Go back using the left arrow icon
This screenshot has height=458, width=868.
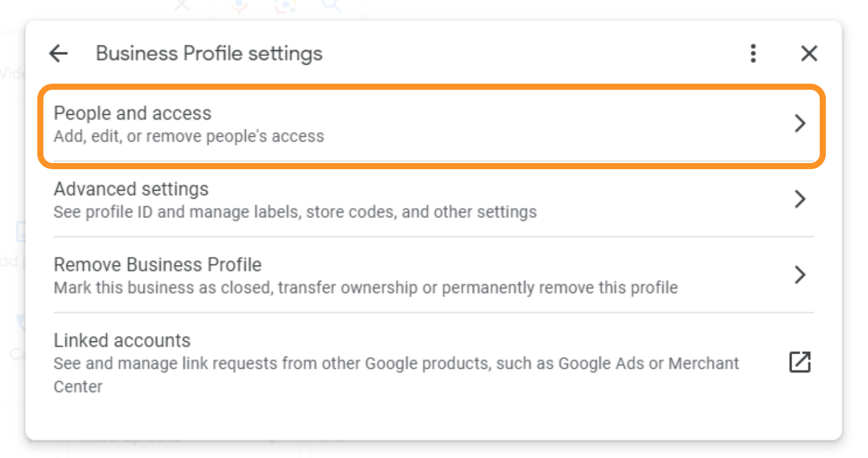coord(58,54)
